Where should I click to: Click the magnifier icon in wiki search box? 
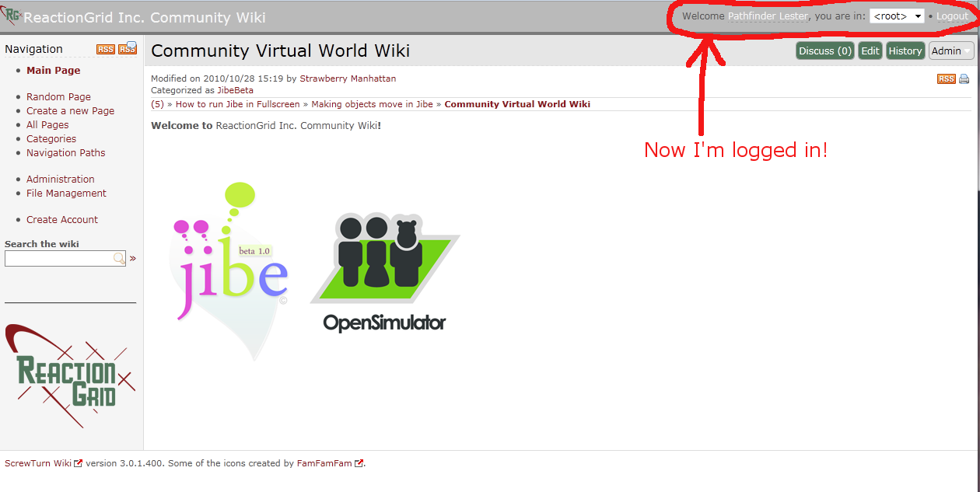pos(119,258)
